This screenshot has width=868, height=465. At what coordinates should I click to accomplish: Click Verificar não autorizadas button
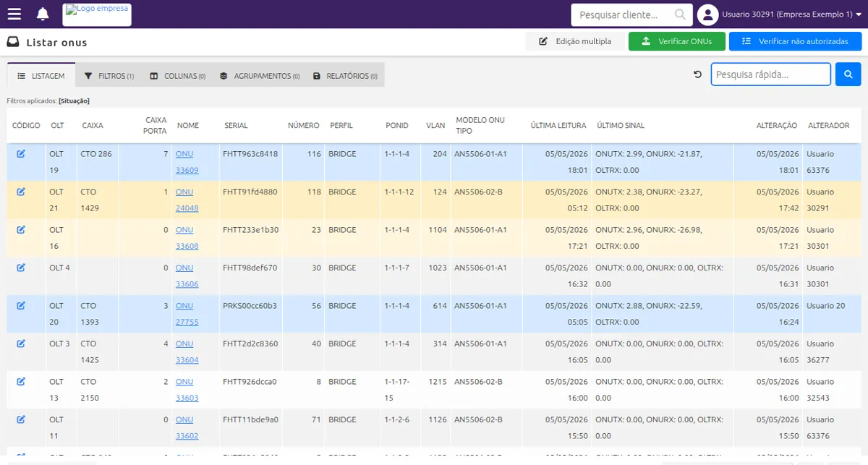795,41
